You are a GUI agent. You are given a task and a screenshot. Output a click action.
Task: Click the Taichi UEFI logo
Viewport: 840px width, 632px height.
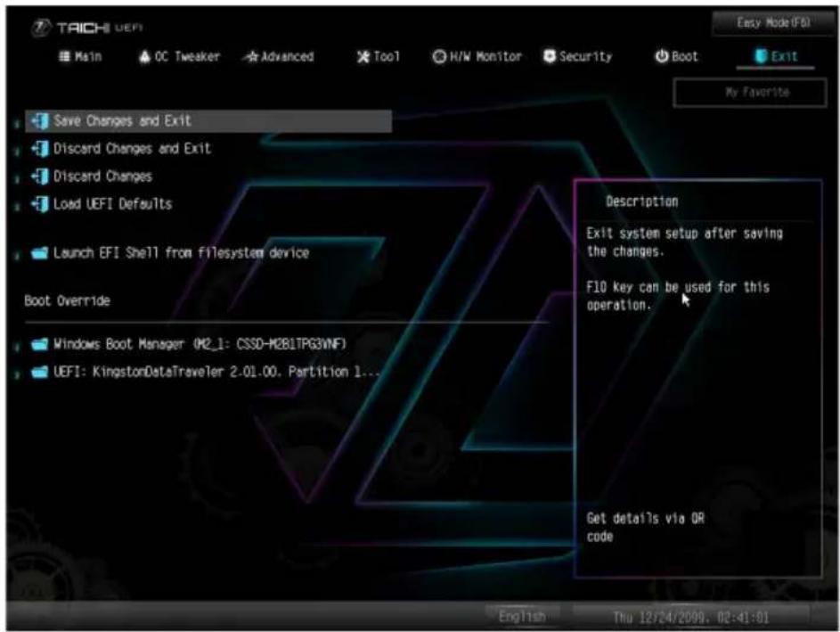coord(86,28)
